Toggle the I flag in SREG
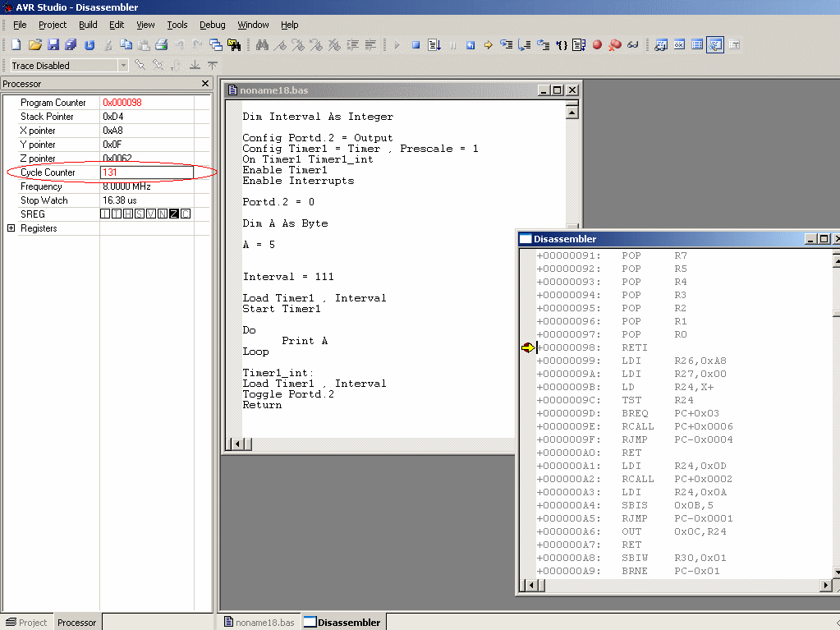 point(105,214)
